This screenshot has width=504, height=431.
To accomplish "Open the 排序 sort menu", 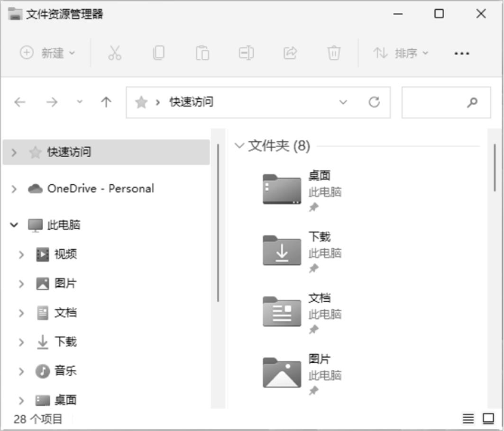I will [401, 53].
